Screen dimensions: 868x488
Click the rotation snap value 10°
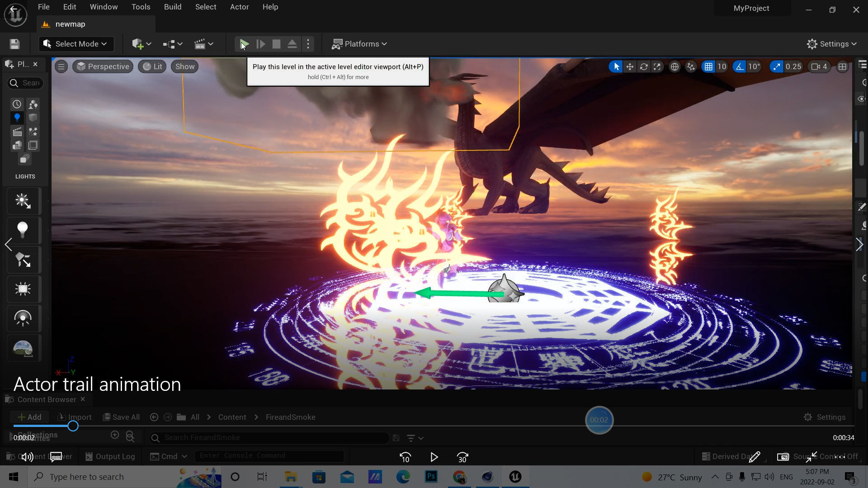754,66
